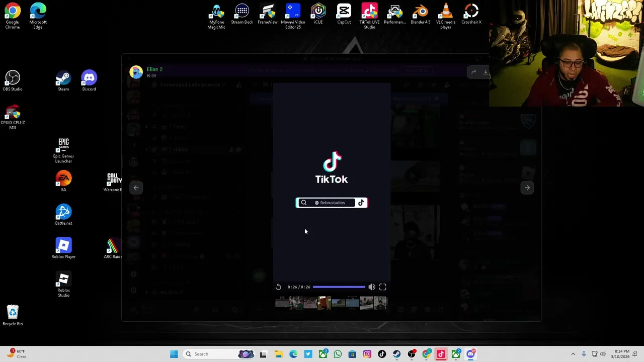The height and width of the screenshot is (362, 644).
Task: Open the Steam desktop icon
Action: 63,80
